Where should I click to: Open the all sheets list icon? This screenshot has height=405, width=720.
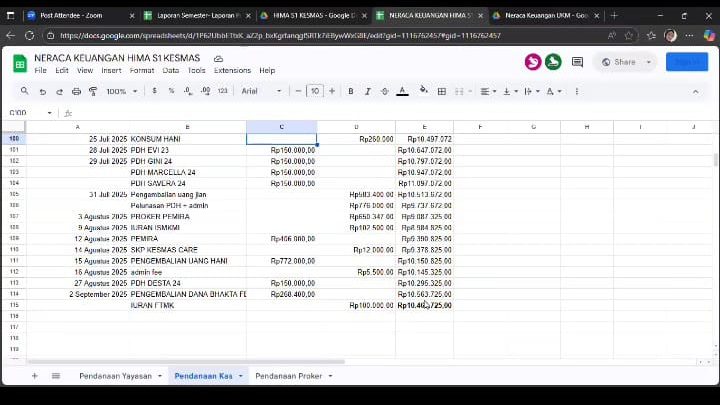click(x=55, y=376)
